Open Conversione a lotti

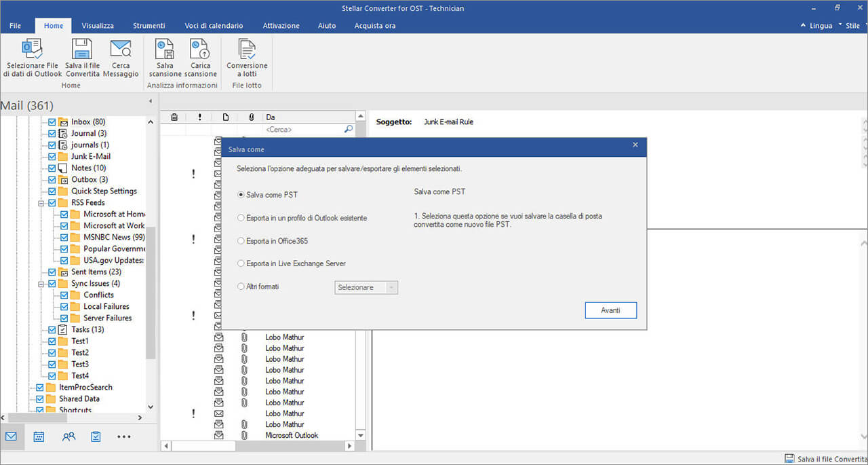click(247, 58)
